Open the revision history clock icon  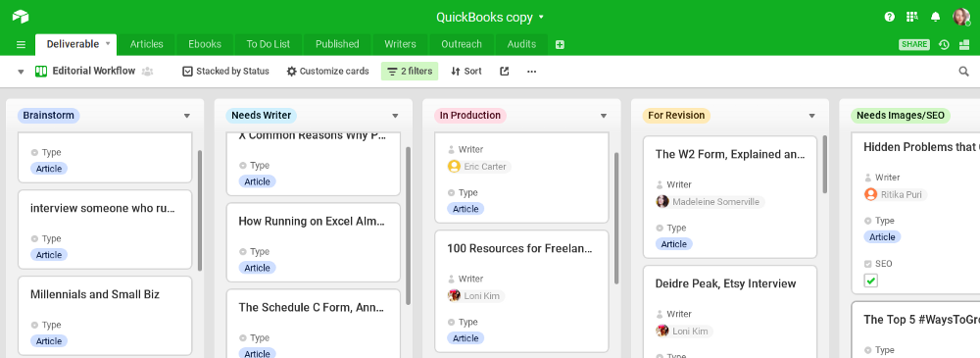[945, 44]
